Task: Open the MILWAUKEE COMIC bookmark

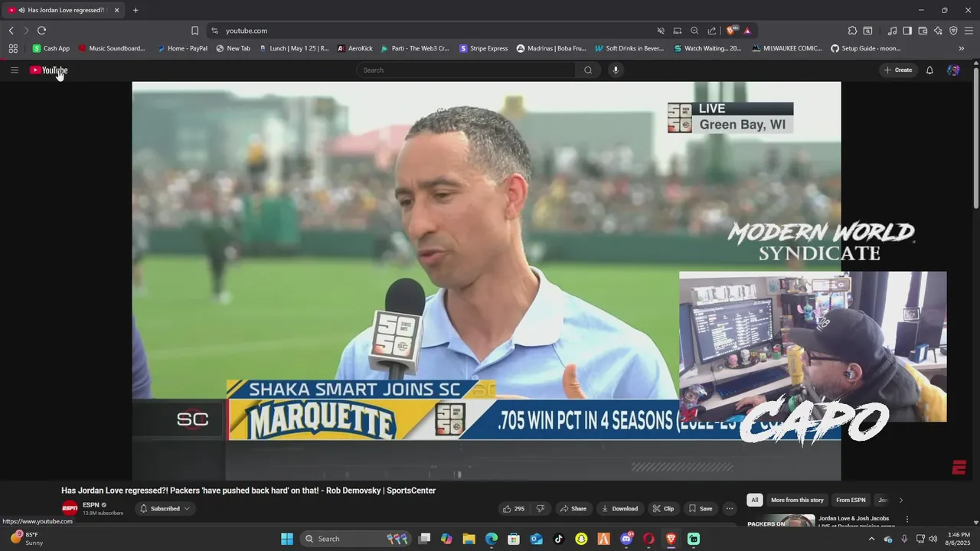Action: coord(787,48)
